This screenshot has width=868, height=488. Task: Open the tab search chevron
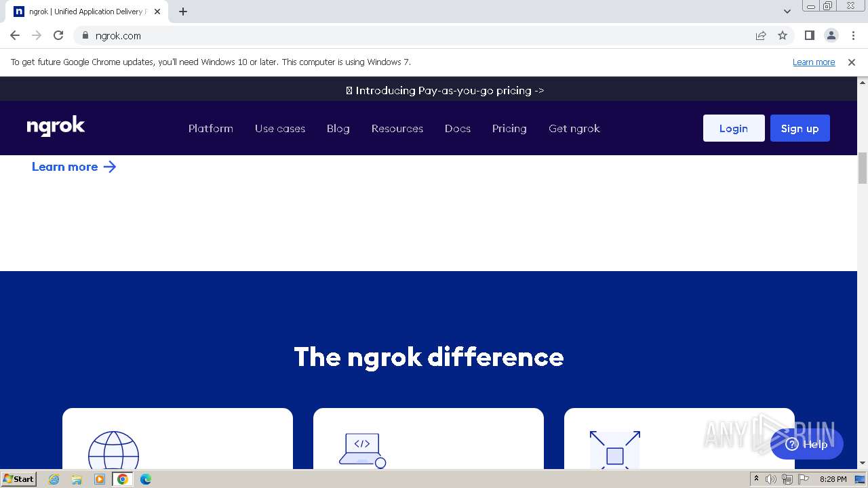[787, 12]
